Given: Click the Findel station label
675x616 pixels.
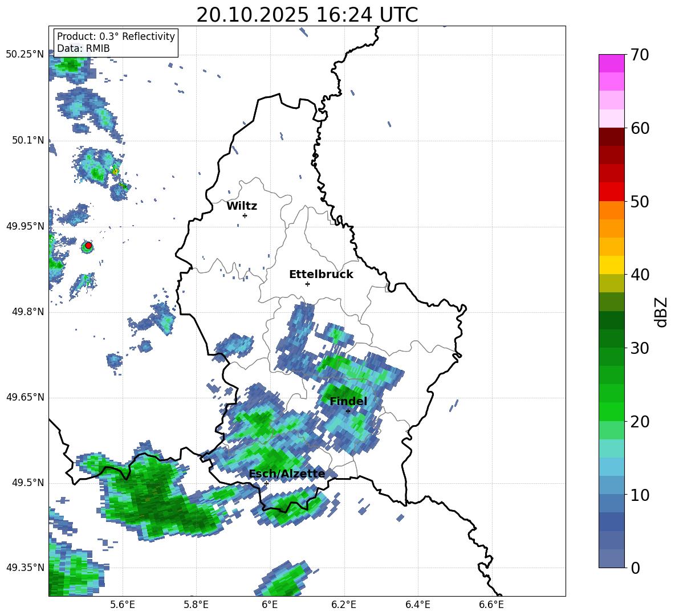Looking at the screenshot, I should coord(348,401).
